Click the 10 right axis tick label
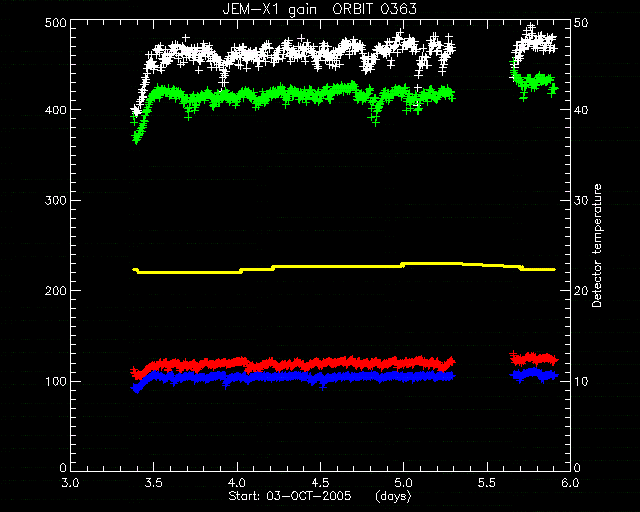This screenshot has height=512, width=640. 581,381
